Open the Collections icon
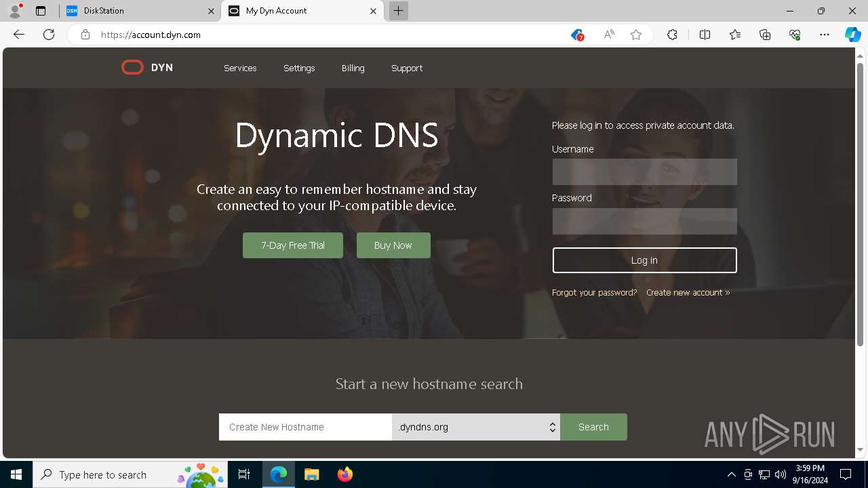Screen dimensions: 868x488 pyautogui.click(x=765, y=35)
